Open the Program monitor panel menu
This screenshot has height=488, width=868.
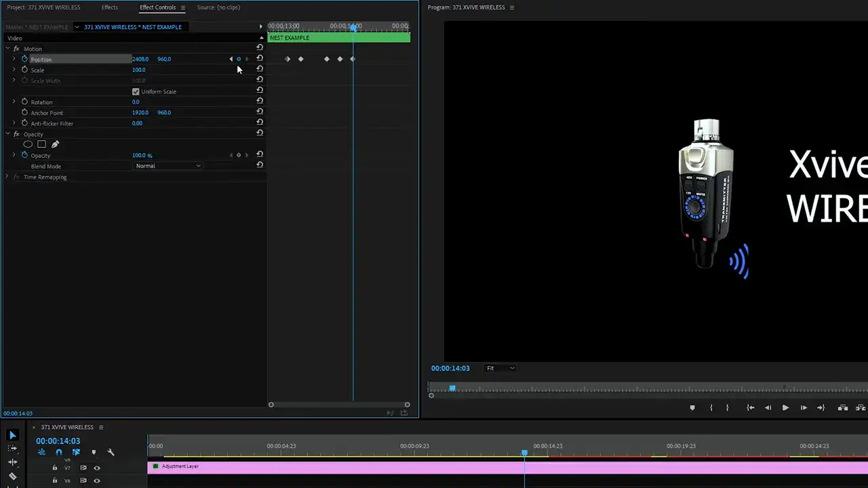point(512,7)
